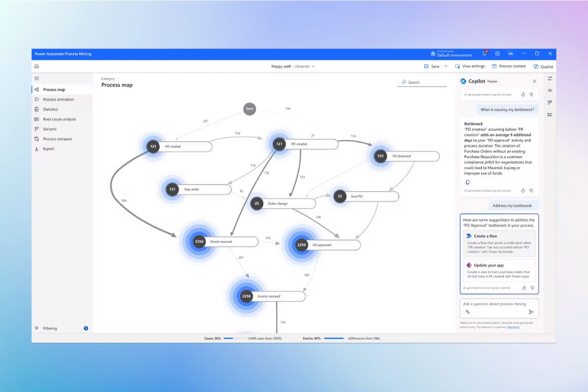The height and width of the screenshot is (392, 588).
Task: Give thumbs up to the Bottleneck answer
Action: point(523,191)
